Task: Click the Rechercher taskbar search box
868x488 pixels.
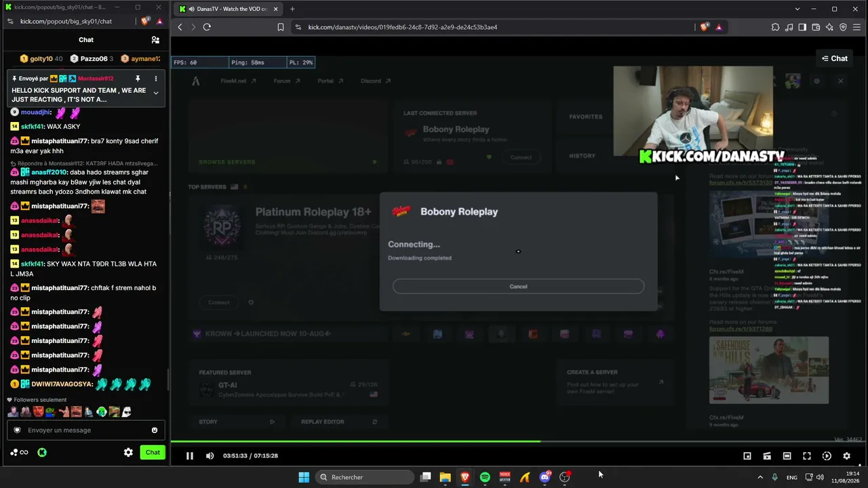Action: coord(365,477)
